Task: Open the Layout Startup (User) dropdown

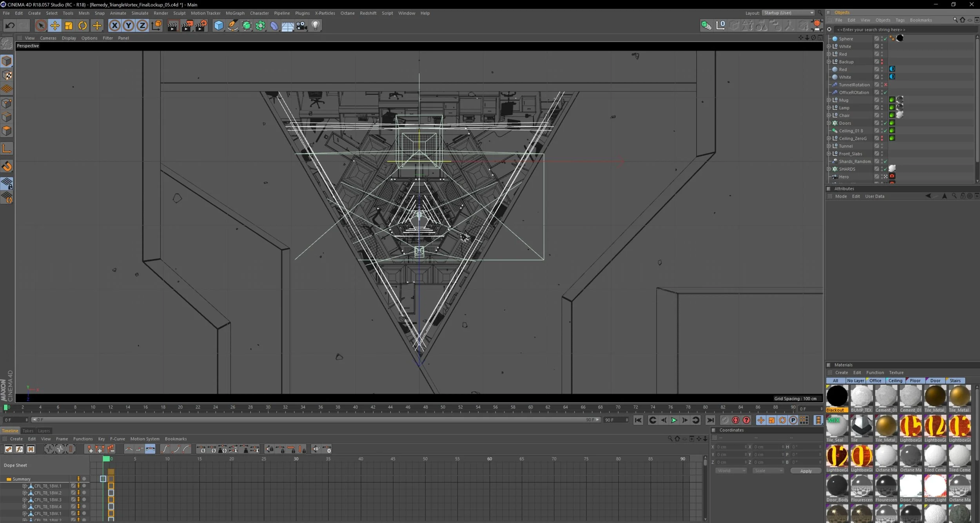Action: [788, 13]
